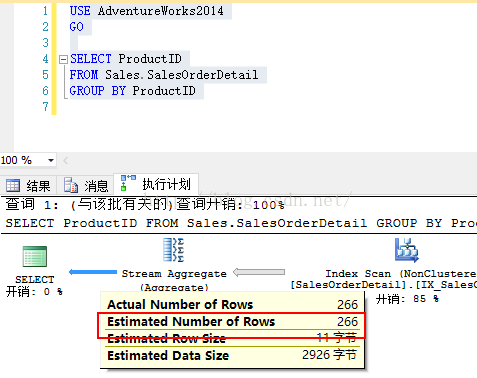This screenshot has height=378, width=477.
Task: Click ProductID on editor line 6
Action: 164,91
